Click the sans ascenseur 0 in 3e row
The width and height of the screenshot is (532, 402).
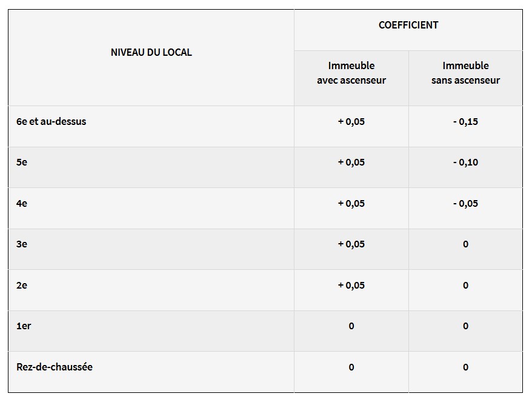tap(465, 244)
